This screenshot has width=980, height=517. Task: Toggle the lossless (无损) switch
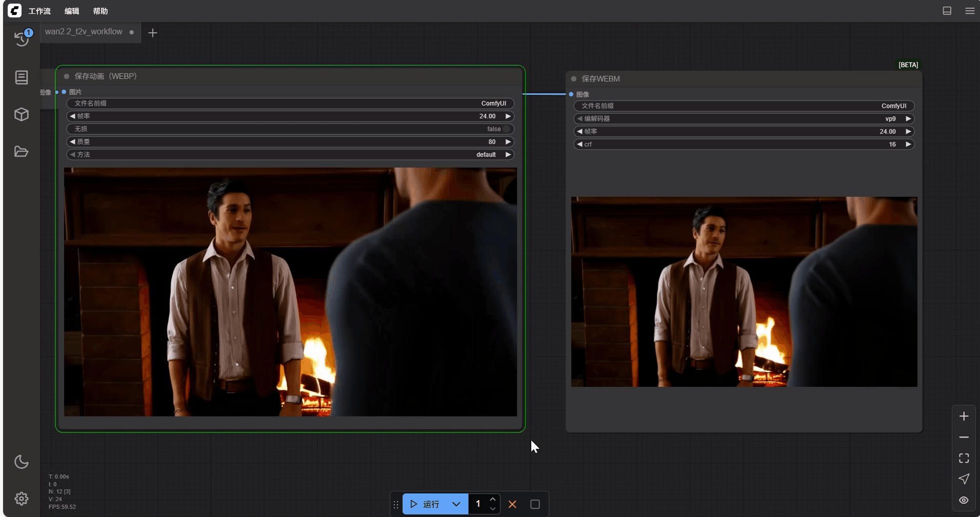coord(506,129)
